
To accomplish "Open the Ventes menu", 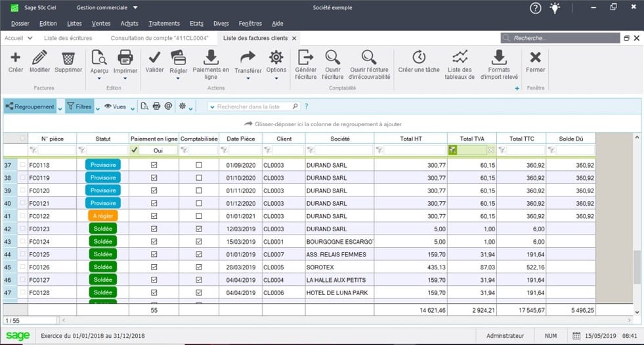I will click(x=101, y=24).
